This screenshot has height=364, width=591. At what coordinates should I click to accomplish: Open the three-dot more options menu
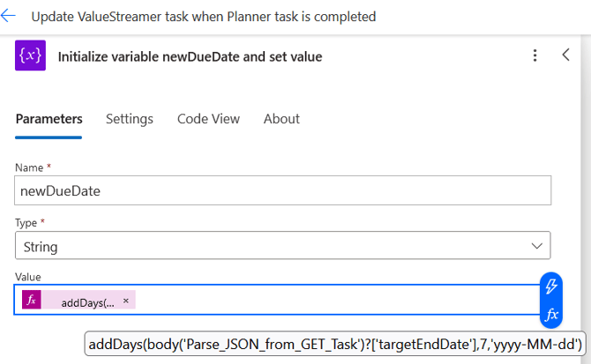click(x=535, y=56)
